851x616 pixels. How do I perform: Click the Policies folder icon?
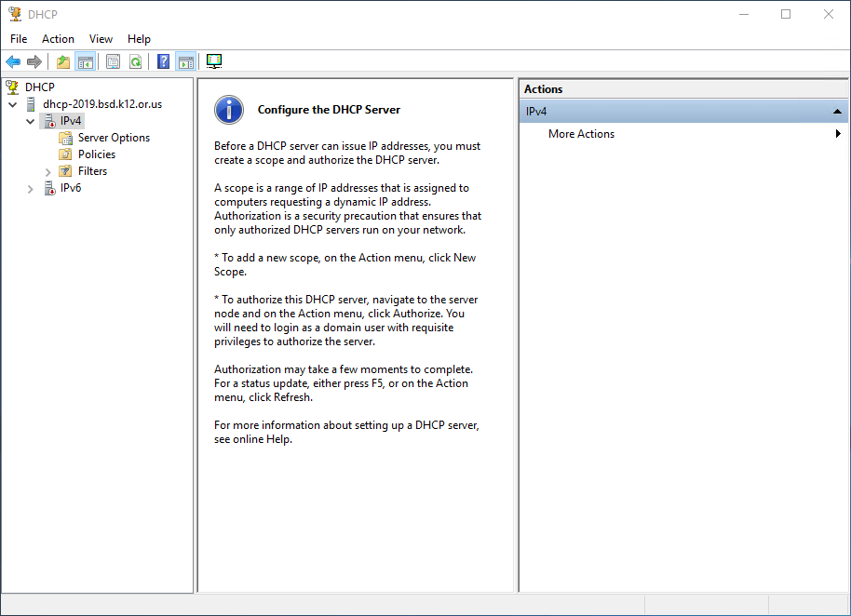click(x=66, y=154)
